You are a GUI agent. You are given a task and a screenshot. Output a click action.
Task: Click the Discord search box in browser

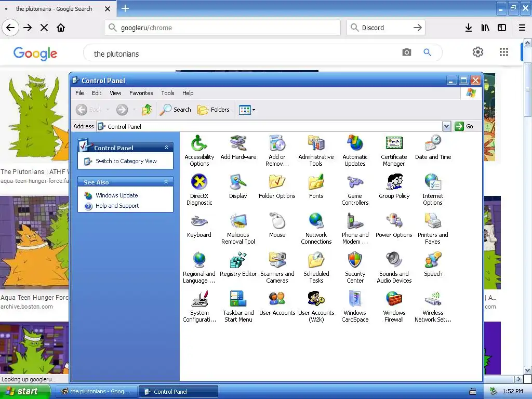coord(385,28)
